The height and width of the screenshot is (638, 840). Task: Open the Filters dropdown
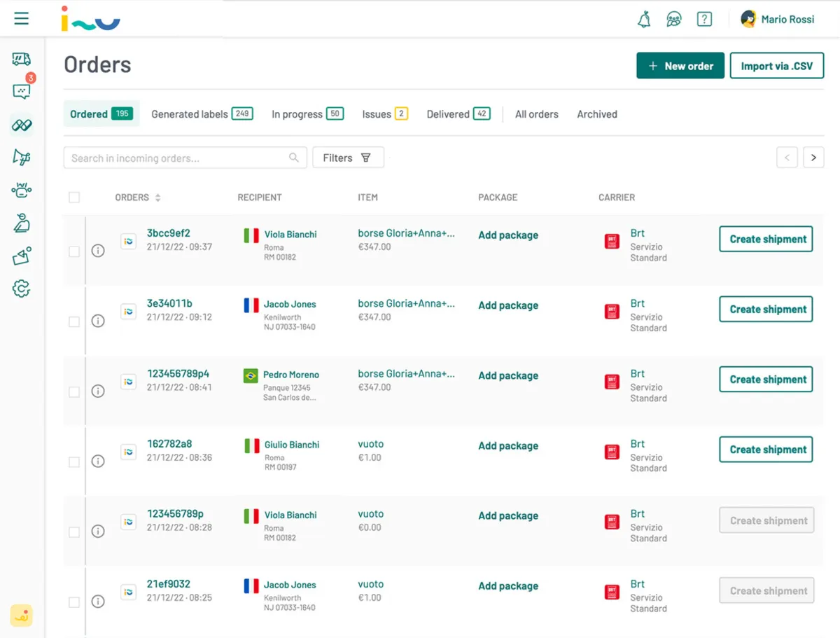point(348,158)
